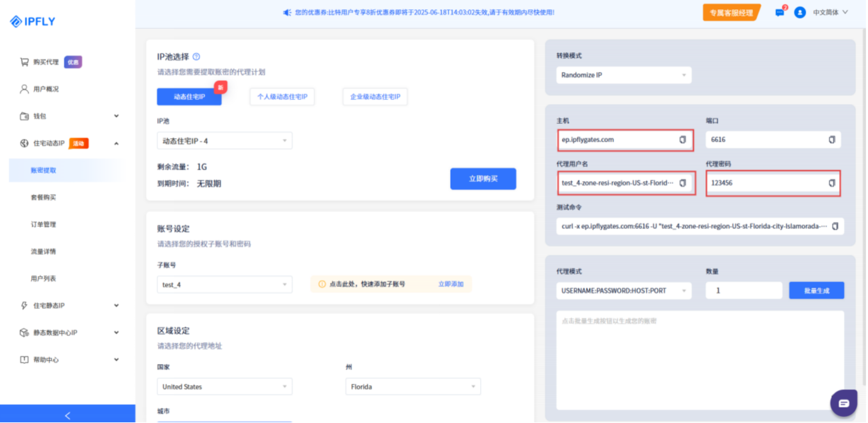Click the 用户概况 user icon
The image size is (868, 423).
[24, 89]
